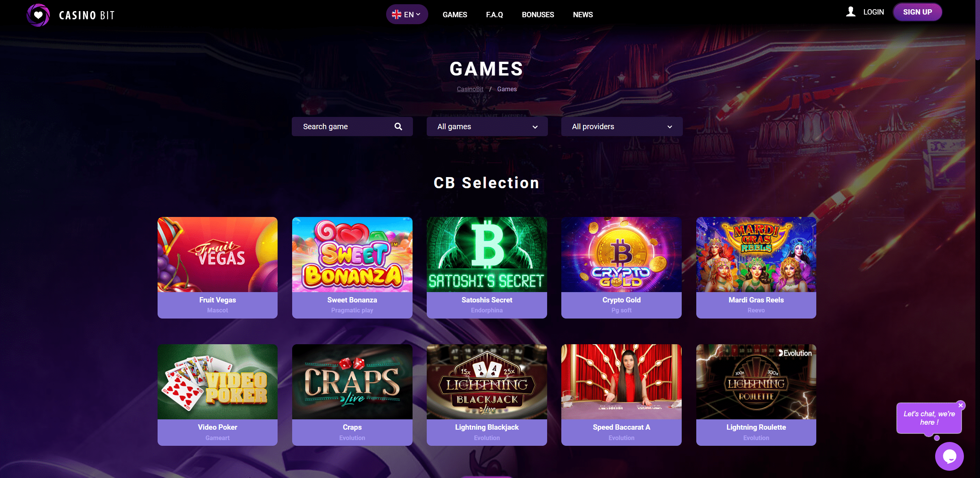The image size is (980, 478).
Task: Click the Casino Bit heart logo
Action: pos(38,15)
